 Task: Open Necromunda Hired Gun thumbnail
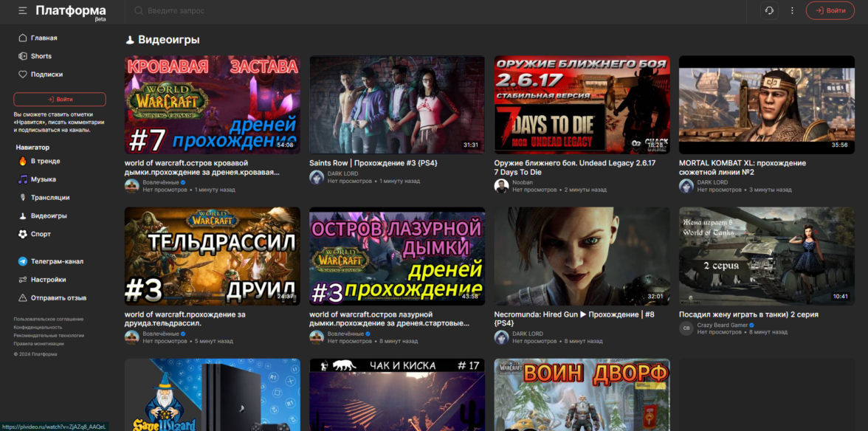tap(582, 257)
